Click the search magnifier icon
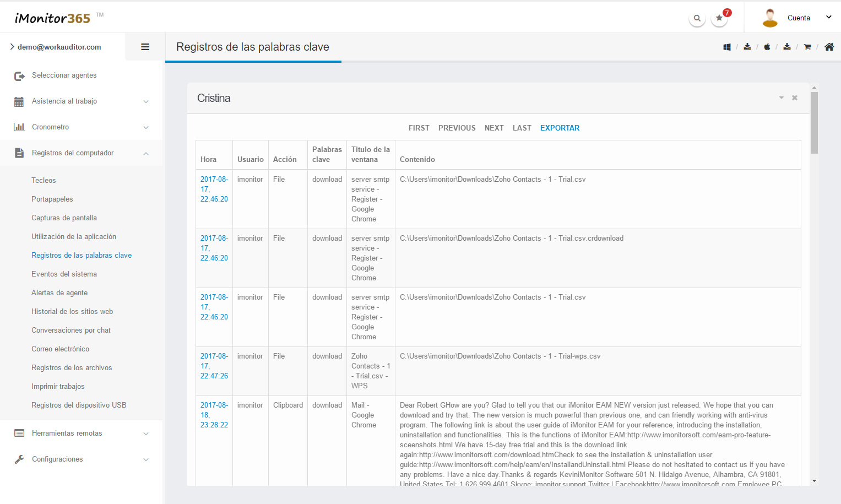Viewport: 841px width, 504px height. pos(697,18)
